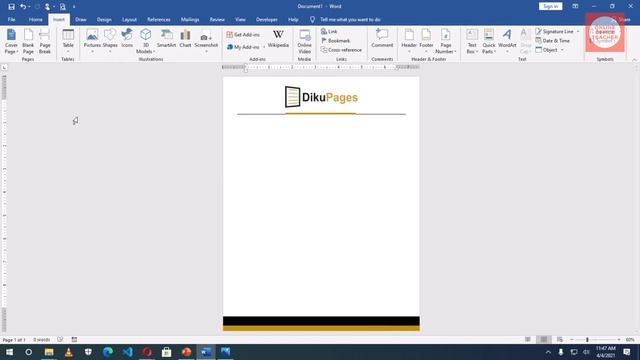This screenshot has height=360, width=640.
Task: Switch to Web Layout view
Action: [560, 340]
